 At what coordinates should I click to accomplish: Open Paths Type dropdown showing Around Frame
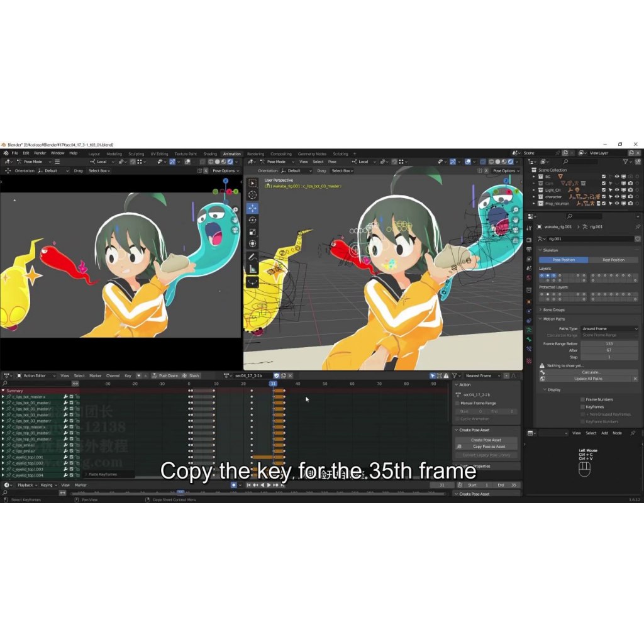(x=609, y=328)
